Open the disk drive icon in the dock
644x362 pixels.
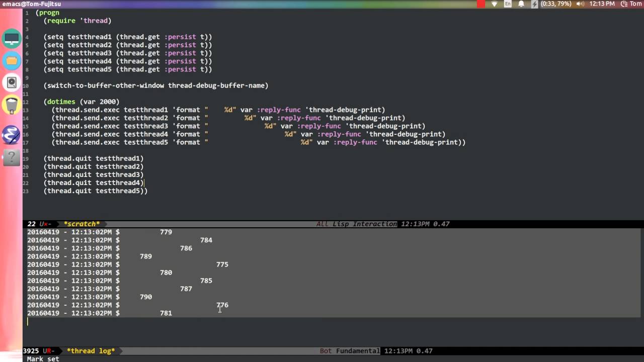coord(11,82)
